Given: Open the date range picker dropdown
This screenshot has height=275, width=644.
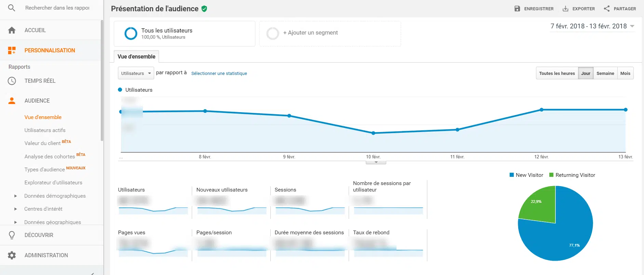Looking at the screenshot, I should click(x=632, y=26).
